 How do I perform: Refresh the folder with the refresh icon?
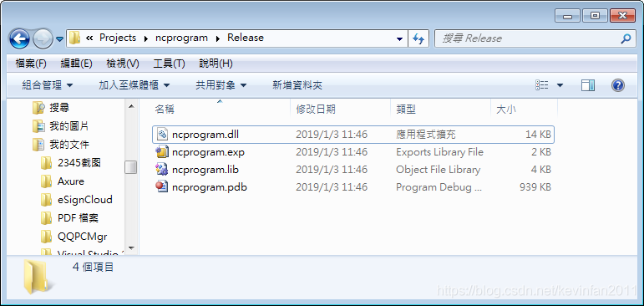click(418, 38)
